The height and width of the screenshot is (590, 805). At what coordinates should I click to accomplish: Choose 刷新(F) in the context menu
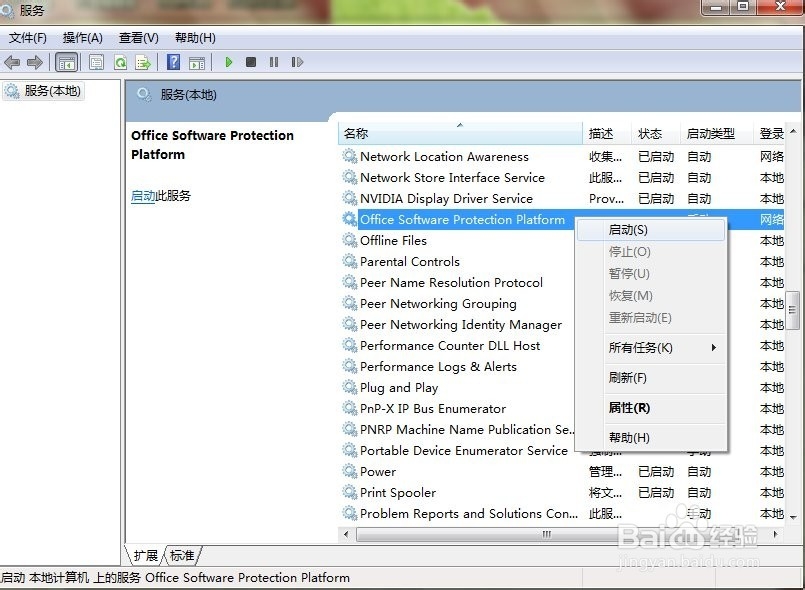[x=650, y=378]
